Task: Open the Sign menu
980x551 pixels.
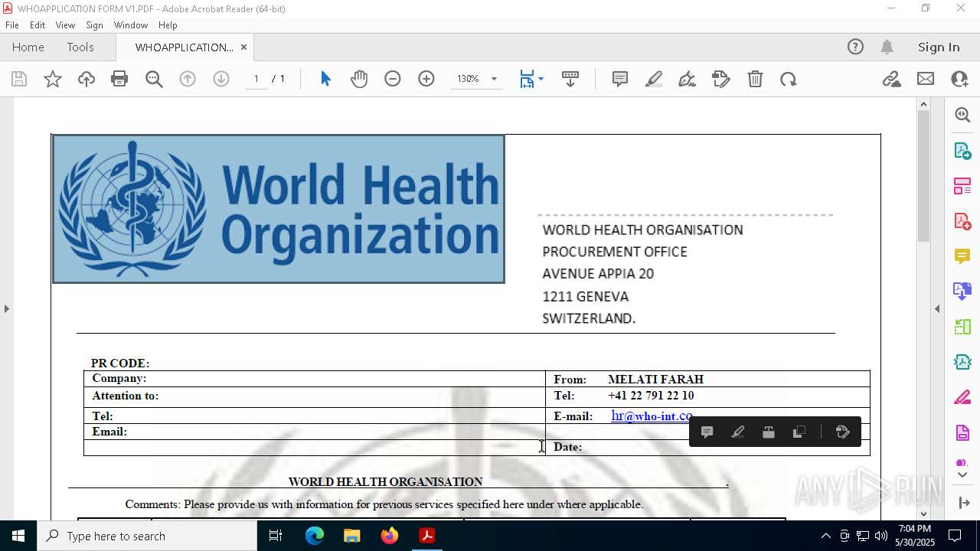Action: coord(94,25)
